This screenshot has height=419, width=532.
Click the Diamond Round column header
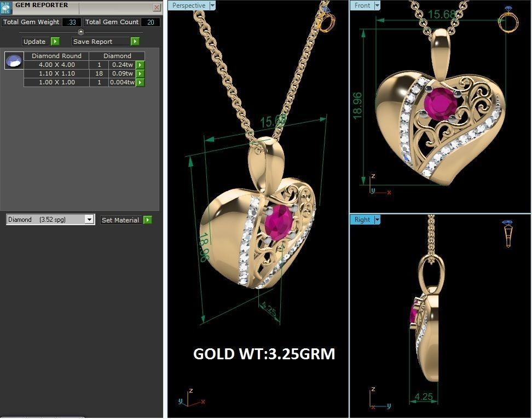[x=57, y=56]
